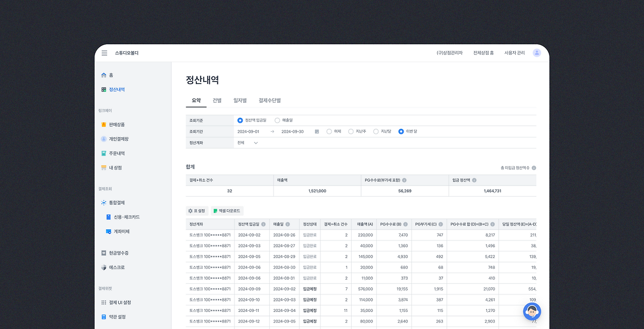Click info icon beside PG수수료(부가세 포함)

point(405,180)
